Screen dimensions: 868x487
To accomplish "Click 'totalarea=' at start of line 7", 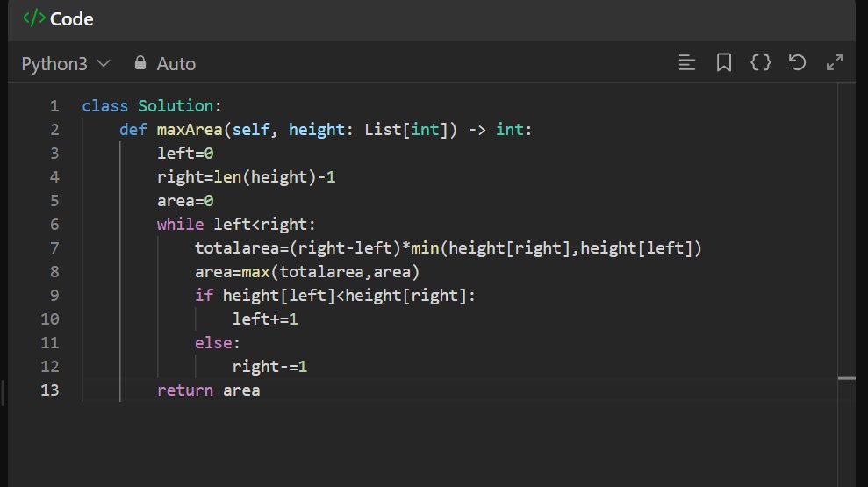I will click(241, 248).
